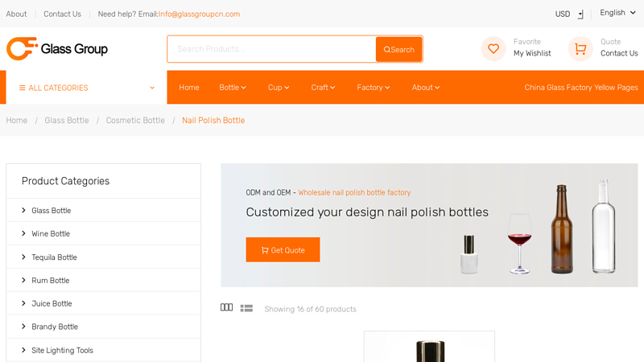Select Glass Bottle category text

[52, 211]
